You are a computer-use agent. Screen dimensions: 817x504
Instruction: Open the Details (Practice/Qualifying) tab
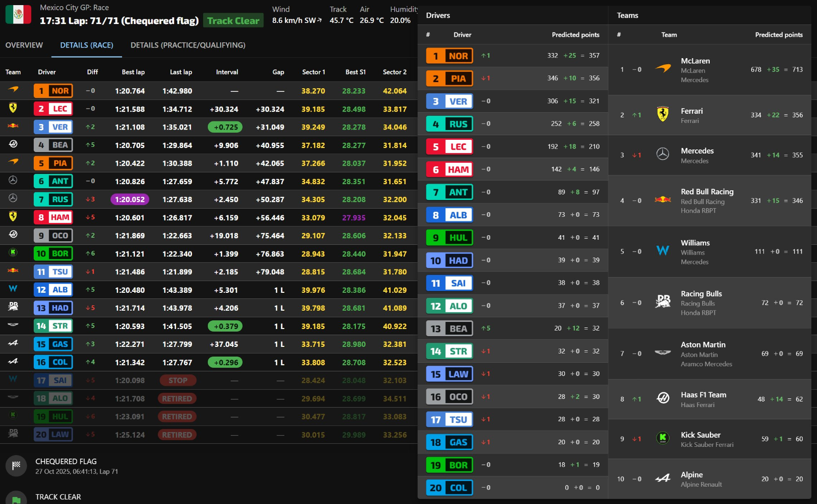[188, 45]
